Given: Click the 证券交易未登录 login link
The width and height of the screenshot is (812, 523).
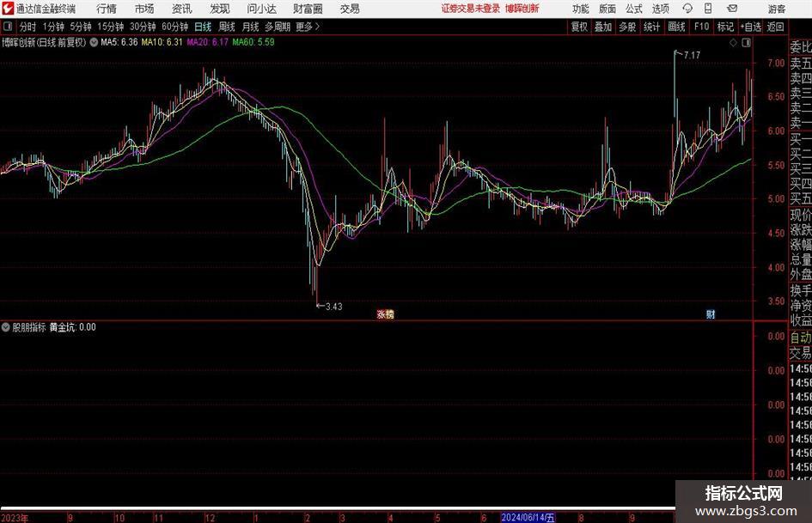Looking at the screenshot, I should [471, 9].
